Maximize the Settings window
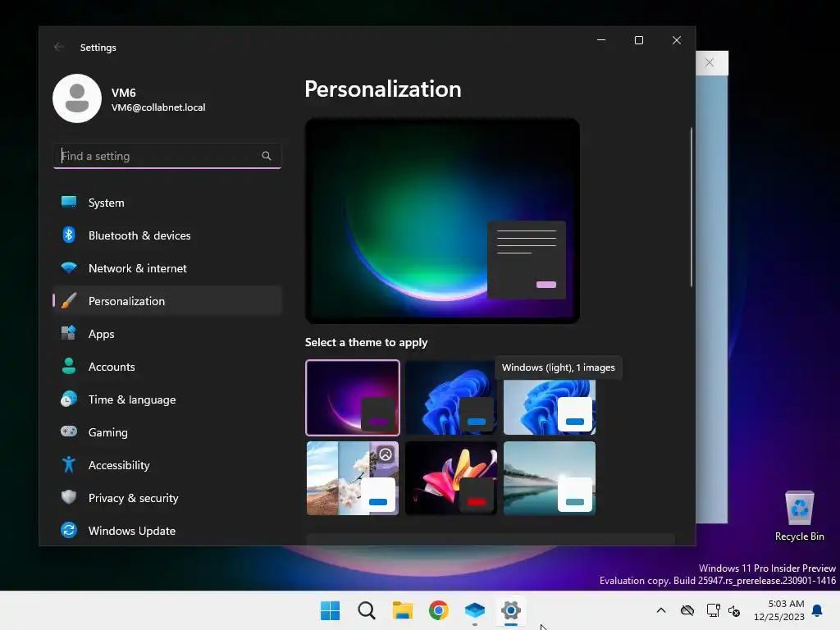840x630 pixels. coord(638,40)
